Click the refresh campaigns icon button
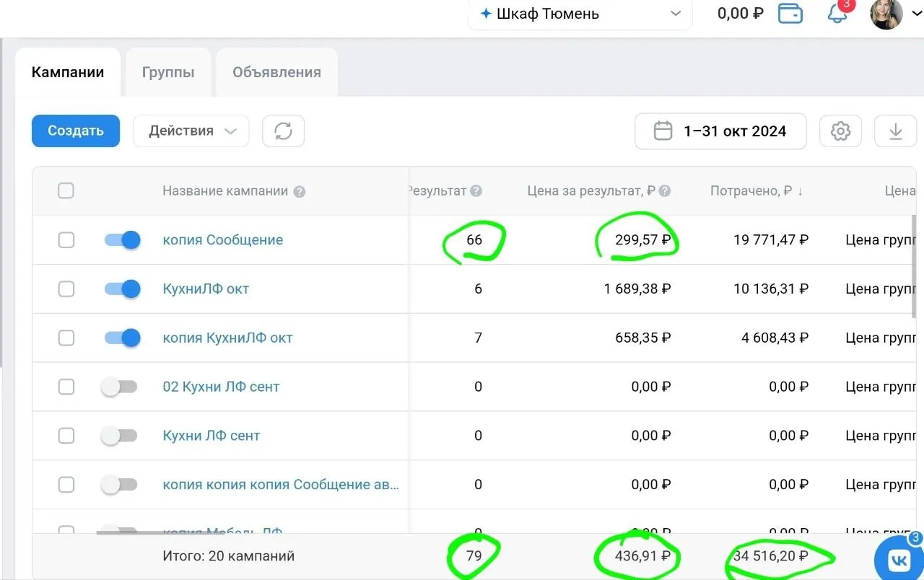The width and height of the screenshot is (924, 580). 283,131
